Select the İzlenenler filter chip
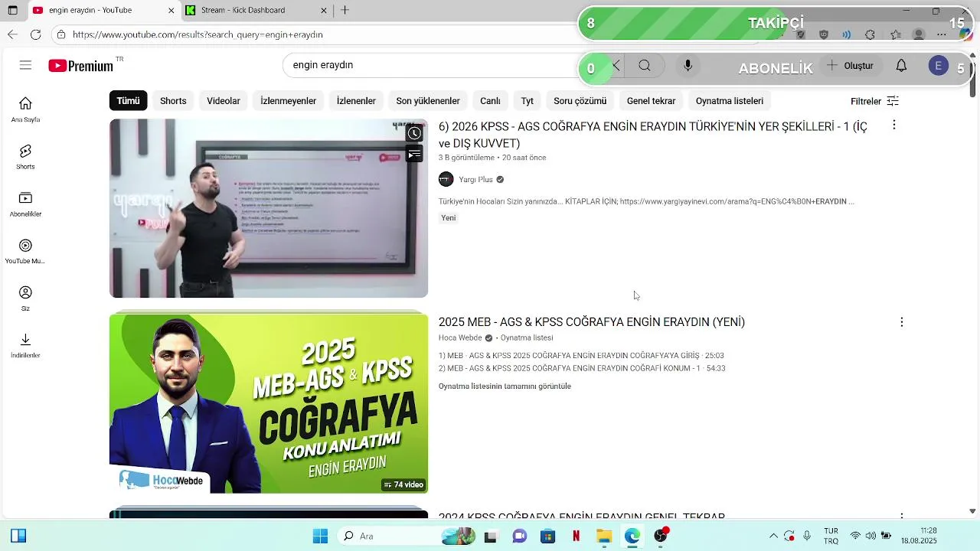980x551 pixels. (356, 101)
